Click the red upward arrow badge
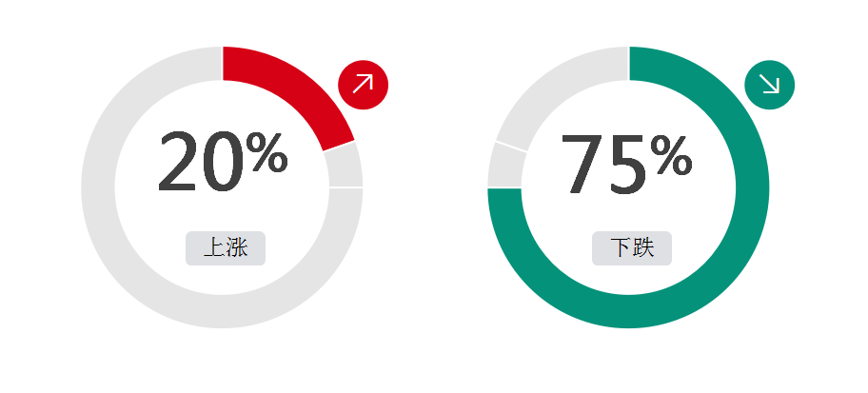Viewport: 868px width, 393px height. tap(363, 85)
